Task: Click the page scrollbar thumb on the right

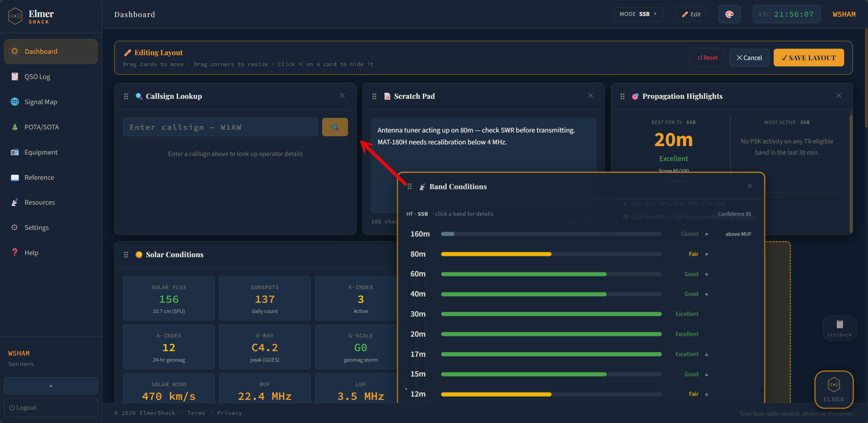Action: 866,78
